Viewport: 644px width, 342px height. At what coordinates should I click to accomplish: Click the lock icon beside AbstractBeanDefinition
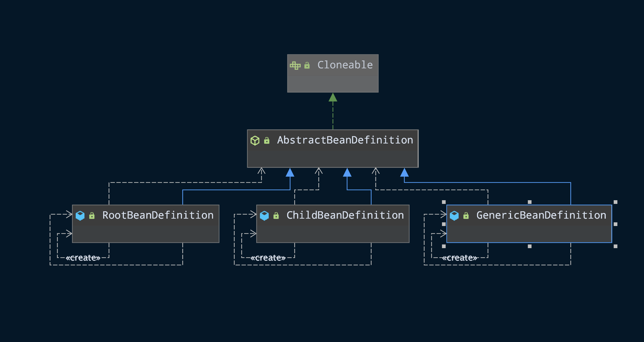(266, 140)
